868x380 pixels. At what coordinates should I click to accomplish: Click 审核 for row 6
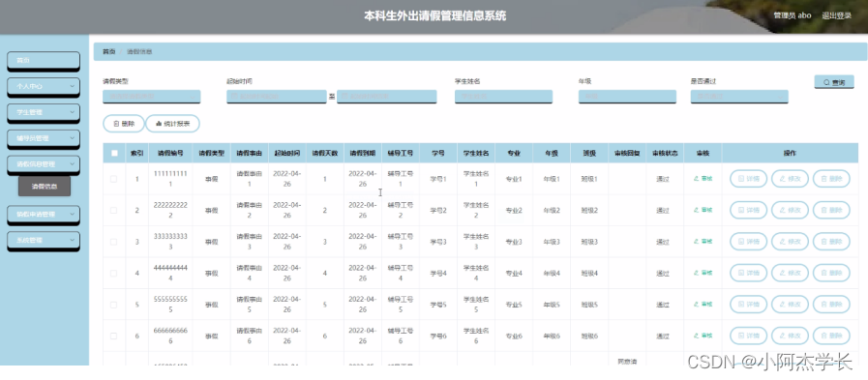tap(703, 336)
